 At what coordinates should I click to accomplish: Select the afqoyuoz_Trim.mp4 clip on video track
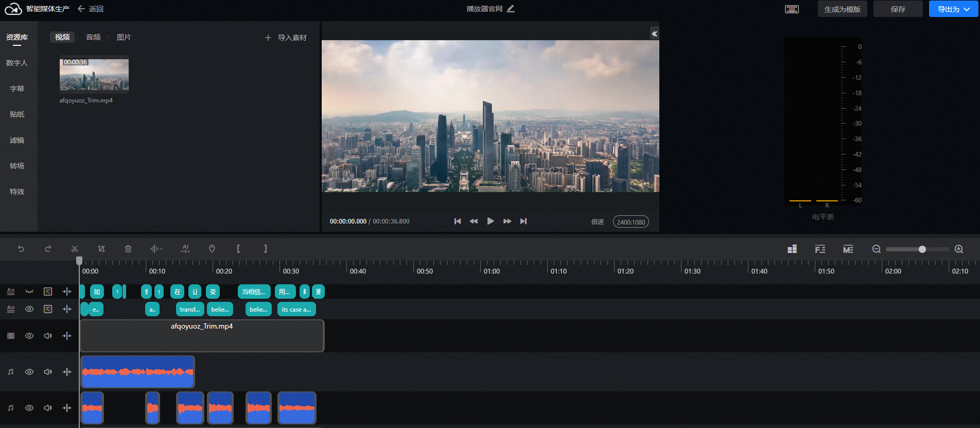tap(202, 336)
